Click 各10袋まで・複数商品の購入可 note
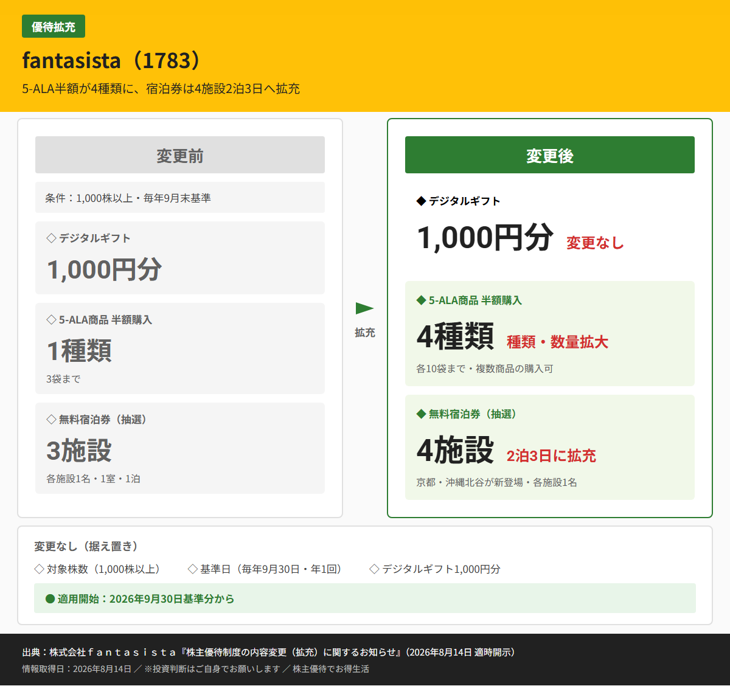Viewport: 730px width, 700px height. click(484, 369)
